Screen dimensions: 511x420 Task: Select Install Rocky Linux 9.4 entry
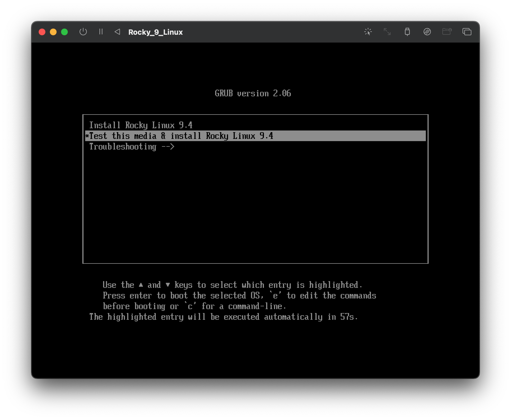coord(255,125)
